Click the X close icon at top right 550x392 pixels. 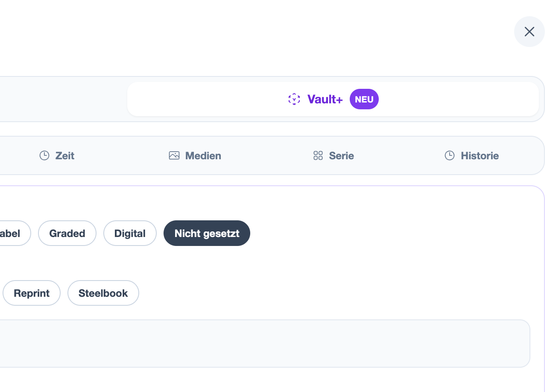coord(529,32)
